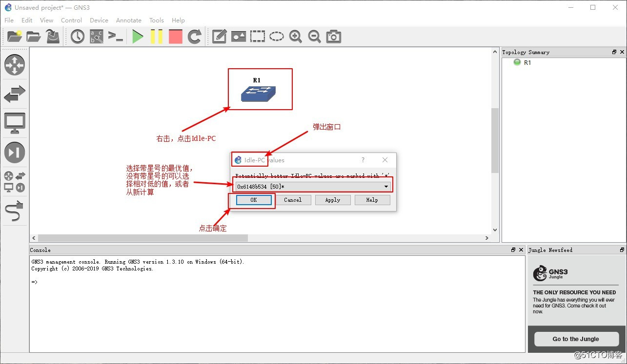
Task: Click the question mark in Idle-PC title bar
Action: [363, 160]
